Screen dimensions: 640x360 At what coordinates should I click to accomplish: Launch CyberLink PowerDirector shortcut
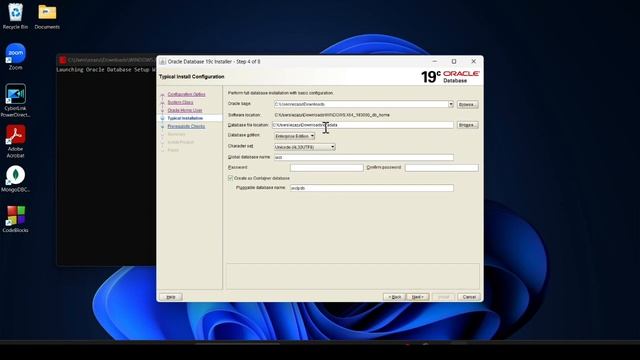coord(16,100)
